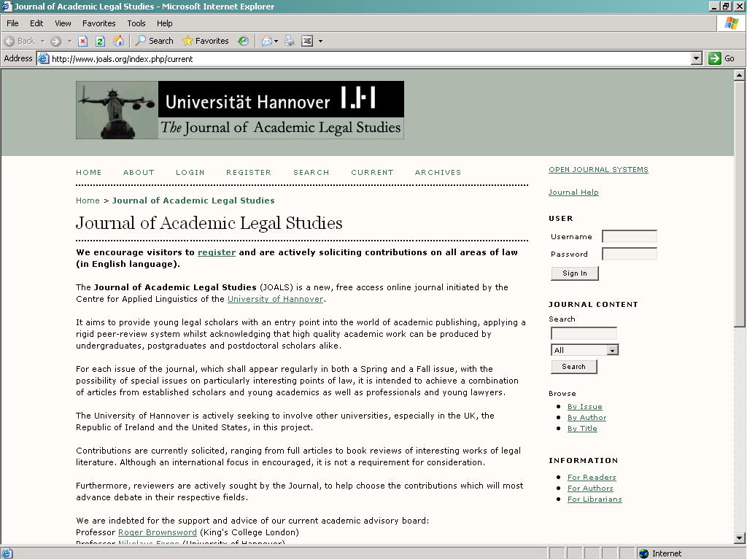The image size is (747, 560).
Task: Browse By Issue link
Action: [x=585, y=407]
